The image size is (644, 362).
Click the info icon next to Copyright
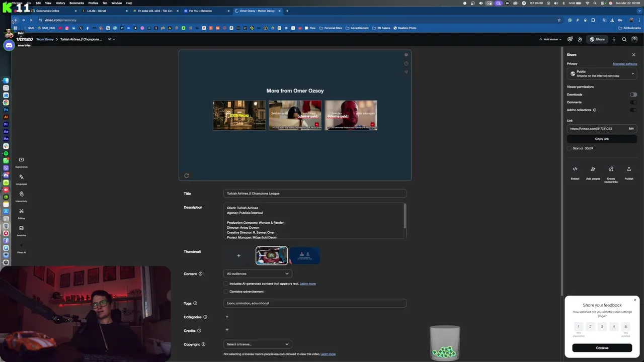(x=203, y=344)
